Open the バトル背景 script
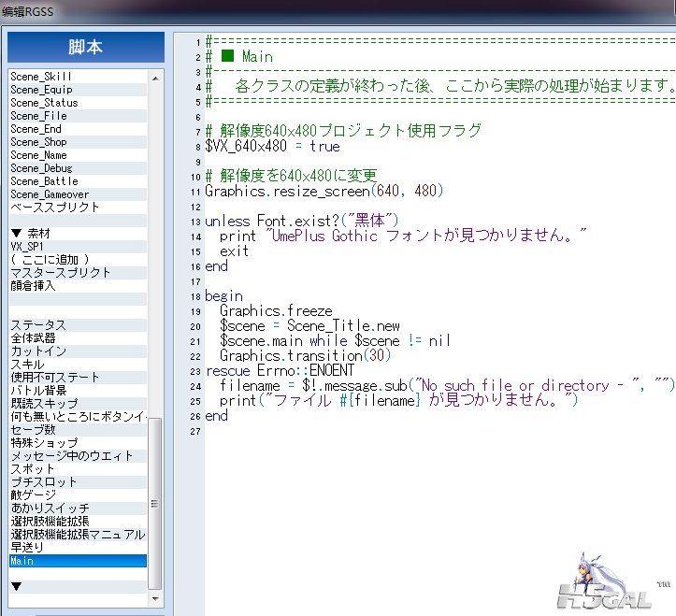This screenshot has height=616, width=676. 38,390
